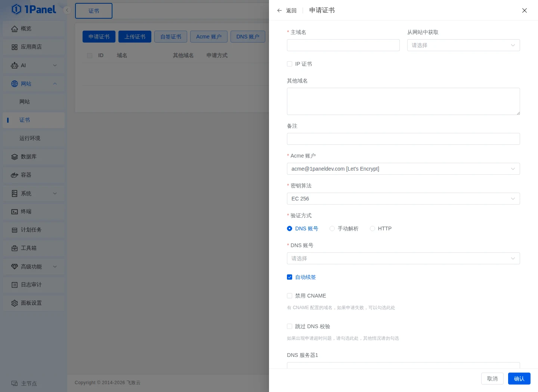
Task: Click the app store grid icon
Action: click(x=15, y=47)
